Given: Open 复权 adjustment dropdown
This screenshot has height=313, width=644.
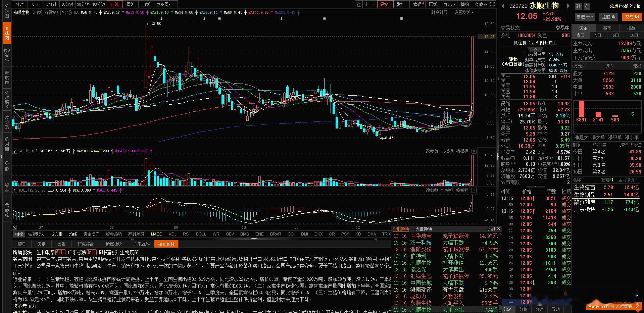Looking at the screenshot, I should tap(386, 4).
